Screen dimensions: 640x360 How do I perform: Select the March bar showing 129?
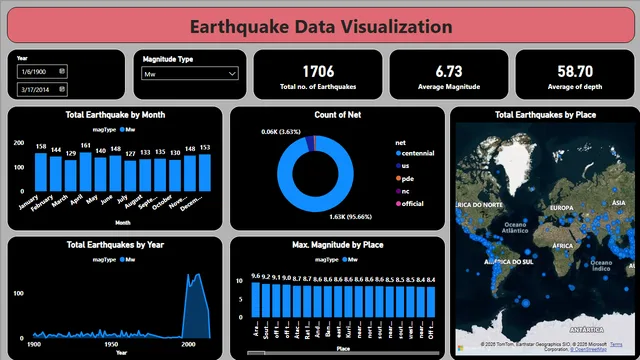[71, 176]
